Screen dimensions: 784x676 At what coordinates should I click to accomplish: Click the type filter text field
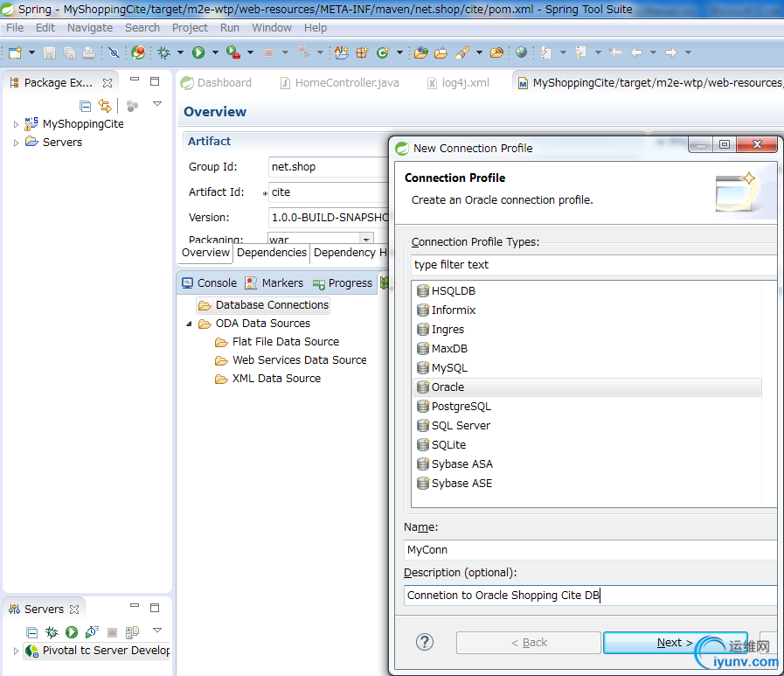click(x=593, y=265)
